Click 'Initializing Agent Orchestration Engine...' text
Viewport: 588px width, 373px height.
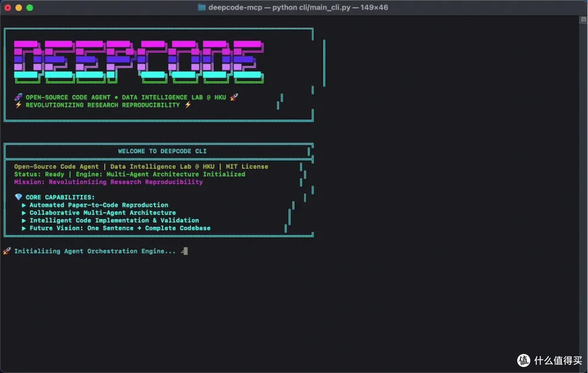pos(95,251)
